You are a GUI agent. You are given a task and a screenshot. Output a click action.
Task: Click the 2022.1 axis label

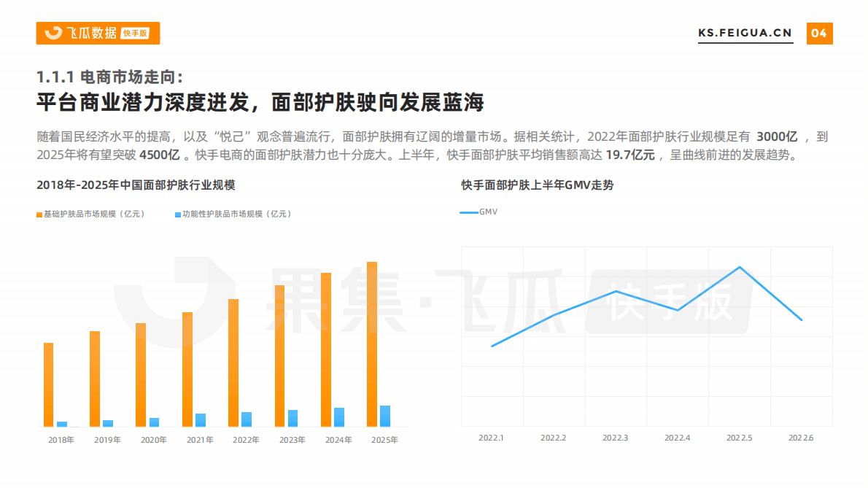[x=492, y=438]
